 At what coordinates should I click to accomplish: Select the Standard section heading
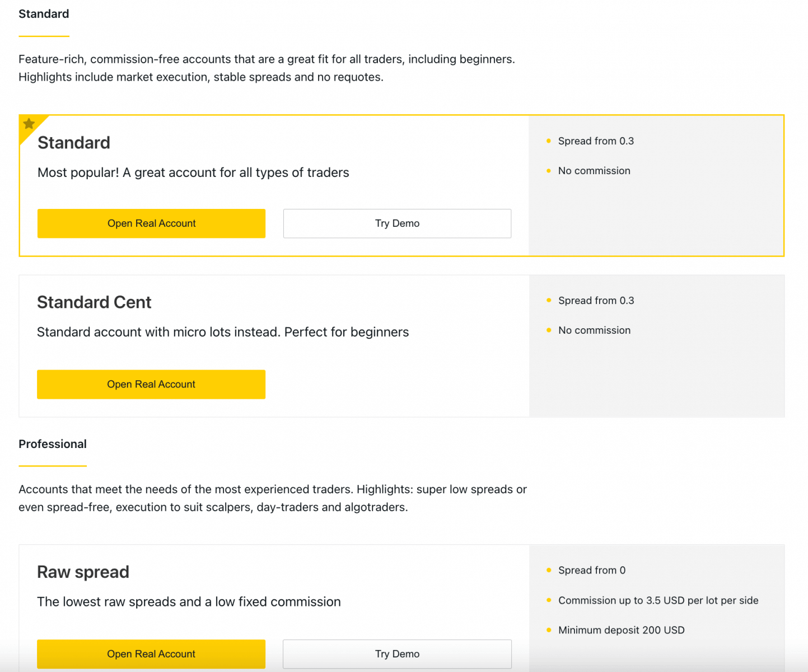tap(44, 13)
